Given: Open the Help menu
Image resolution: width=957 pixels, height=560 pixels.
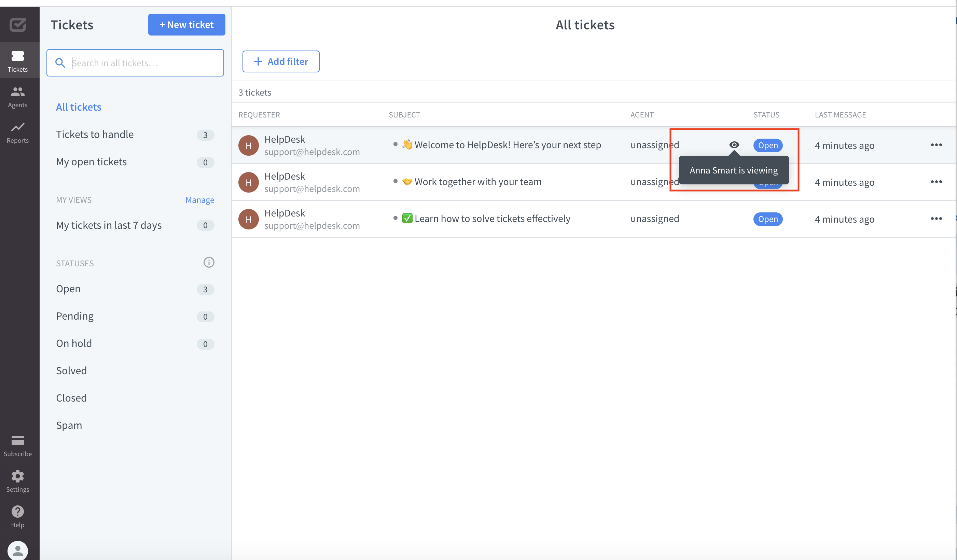Looking at the screenshot, I should point(17,517).
